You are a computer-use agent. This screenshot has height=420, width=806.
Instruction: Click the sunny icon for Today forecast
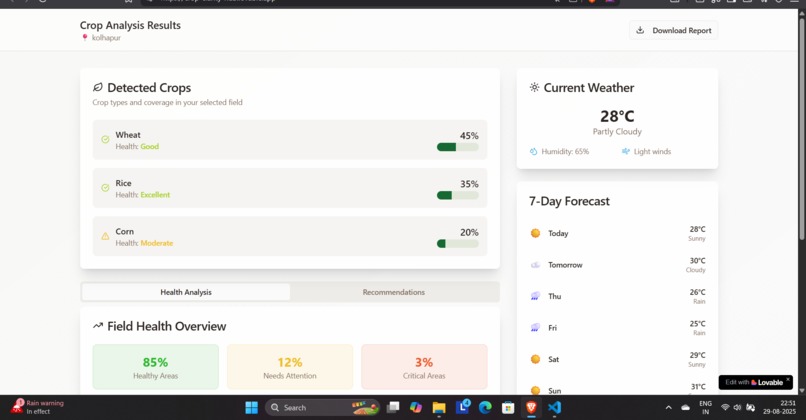(x=535, y=233)
